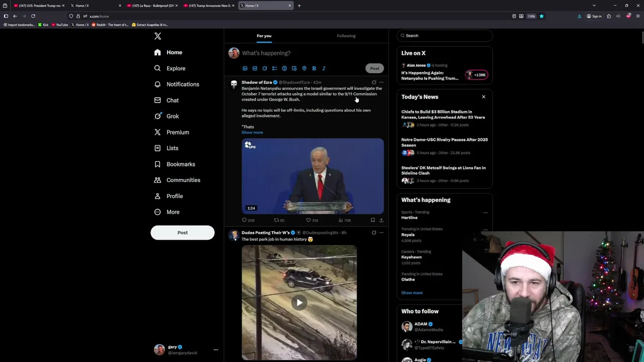Expand the More menu in sidebar

(x=167, y=212)
